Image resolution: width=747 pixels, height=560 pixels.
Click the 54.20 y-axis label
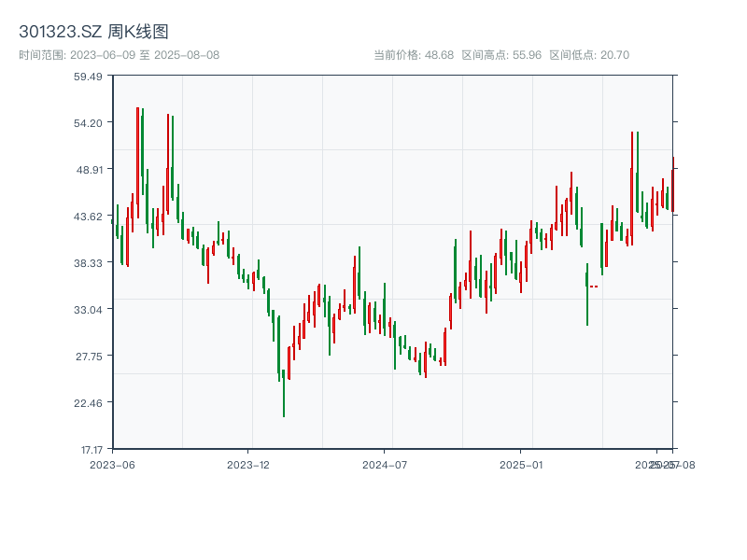pos(88,123)
